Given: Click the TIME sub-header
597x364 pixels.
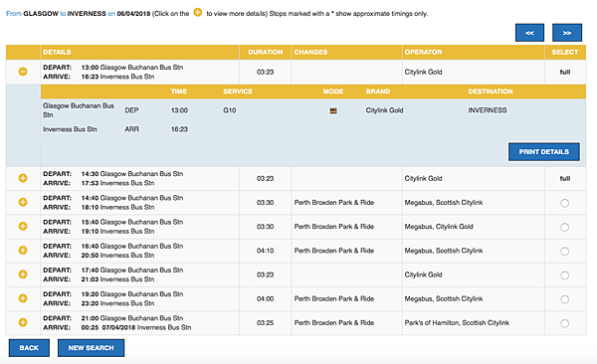Looking at the screenshot, I should (178, 91).
